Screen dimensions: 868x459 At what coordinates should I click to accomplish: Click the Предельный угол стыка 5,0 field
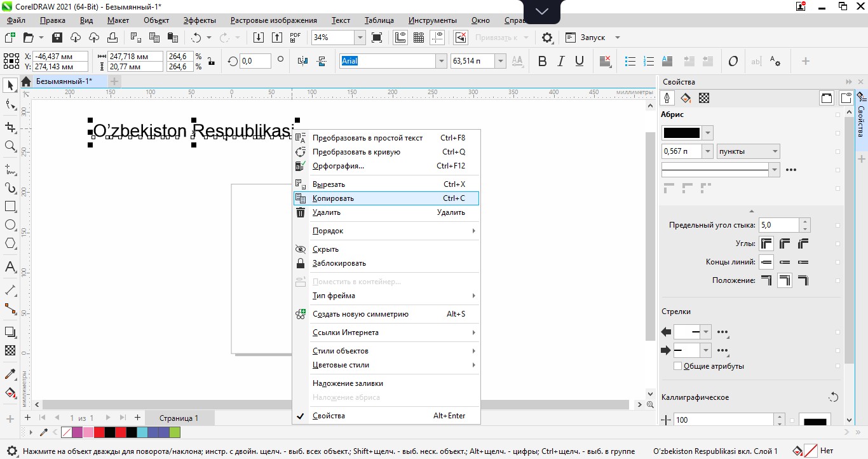click(x=778, y=225)
